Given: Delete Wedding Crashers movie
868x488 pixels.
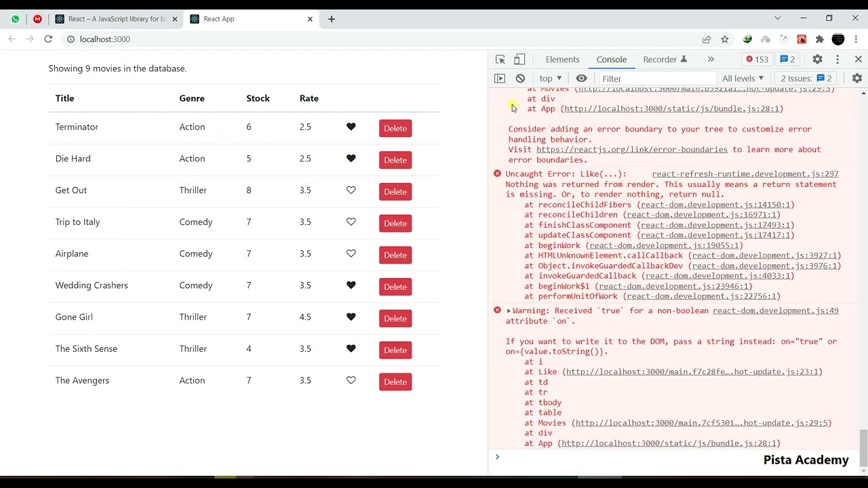Looking at the screenshot, I should pos(395,287).
